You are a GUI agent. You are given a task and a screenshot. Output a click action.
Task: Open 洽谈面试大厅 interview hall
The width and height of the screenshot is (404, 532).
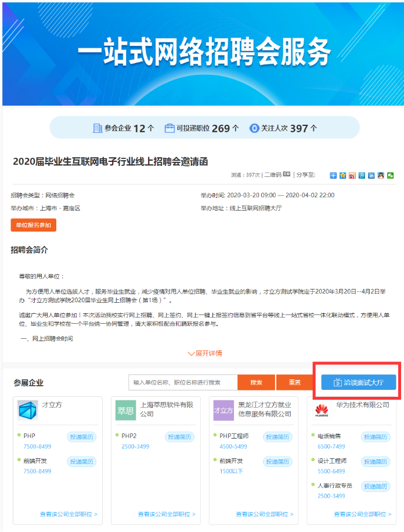[358, 382]
